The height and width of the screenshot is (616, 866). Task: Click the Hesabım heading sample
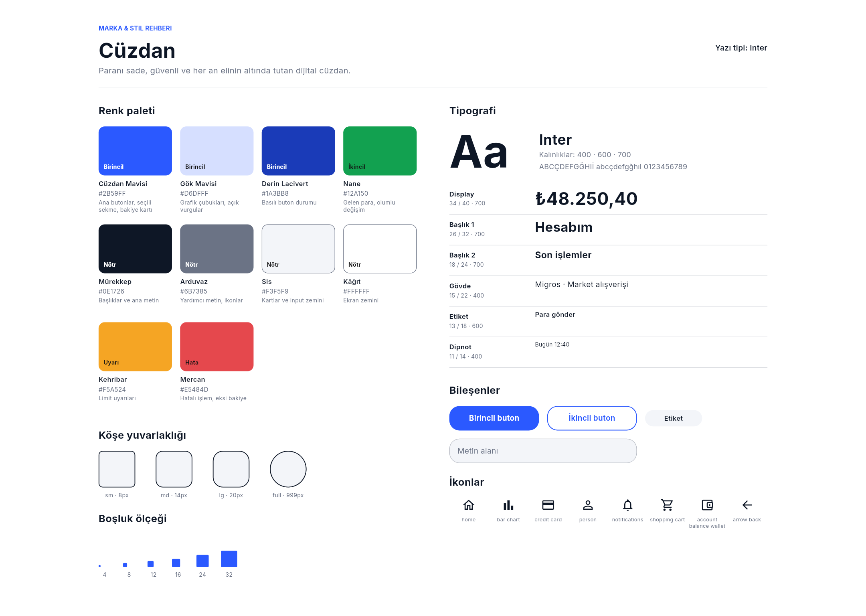[564, 227]
